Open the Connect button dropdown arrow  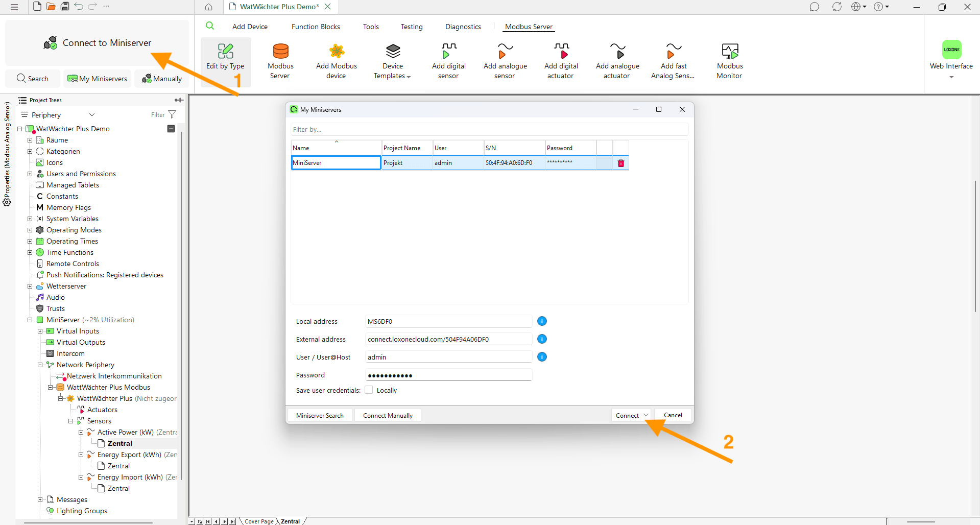click(646, 415)
